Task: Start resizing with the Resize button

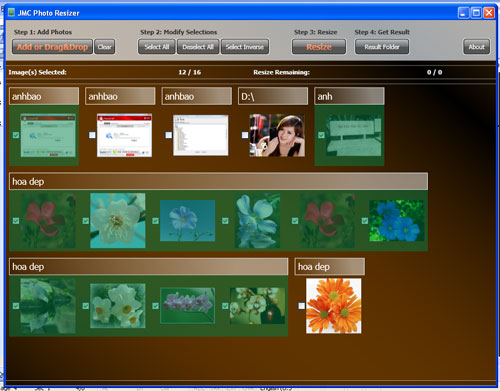Action: (x=319, y=47)
